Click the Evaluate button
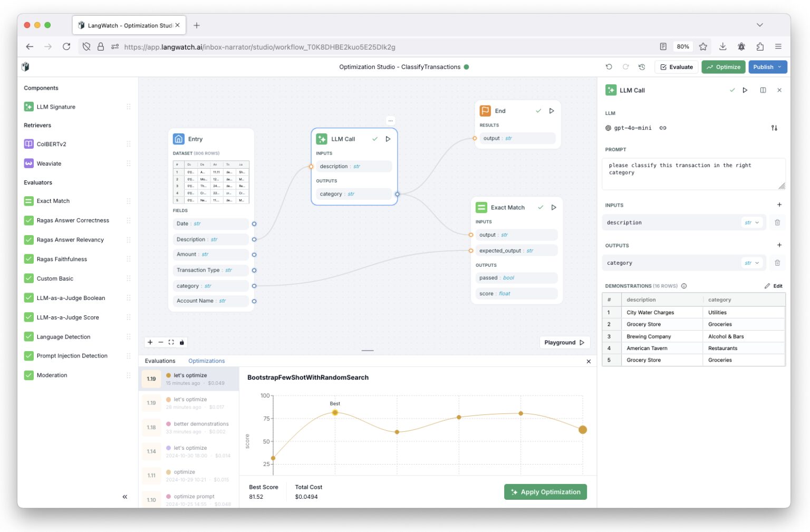 point(677,67)
